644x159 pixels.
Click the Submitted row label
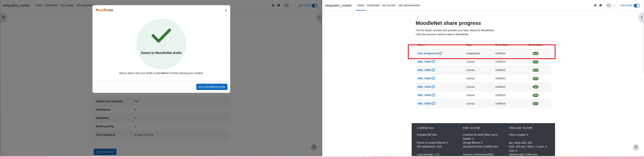pos(102,118)
